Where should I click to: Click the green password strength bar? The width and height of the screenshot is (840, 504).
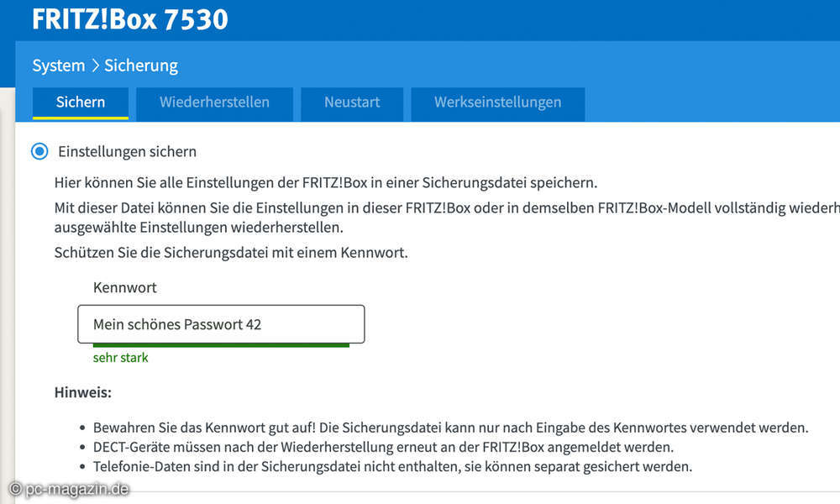click(221, 344)
